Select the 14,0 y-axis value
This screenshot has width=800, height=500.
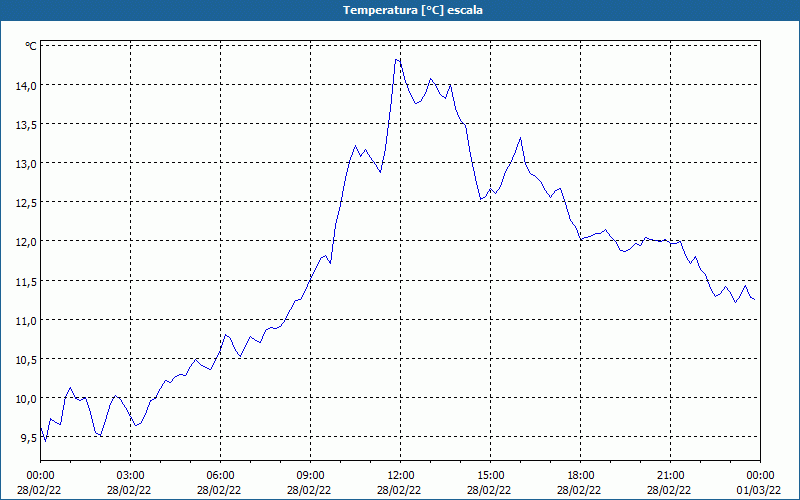[x=26, y=86]
